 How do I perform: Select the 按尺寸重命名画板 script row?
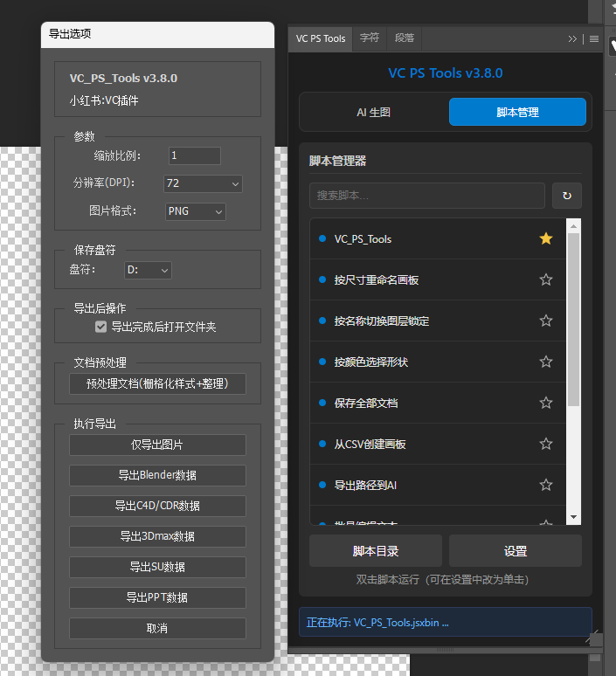tap(438, 279)
